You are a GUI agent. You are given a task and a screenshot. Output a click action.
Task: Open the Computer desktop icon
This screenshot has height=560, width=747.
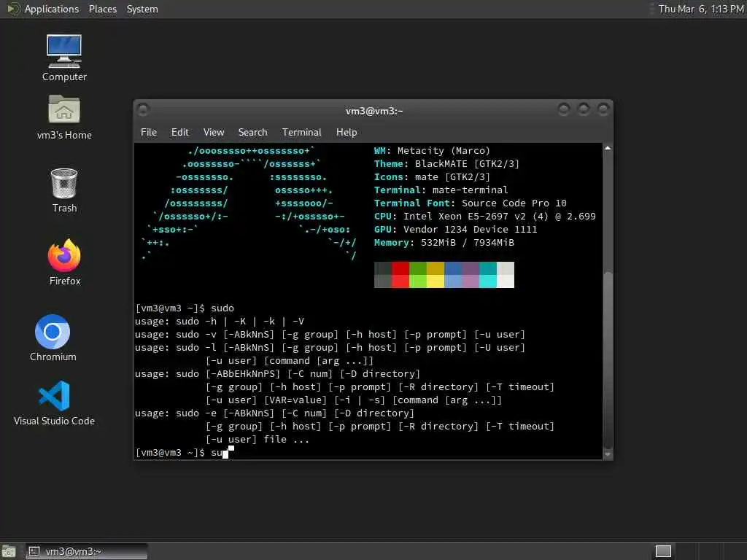click(x=64, y=57)
